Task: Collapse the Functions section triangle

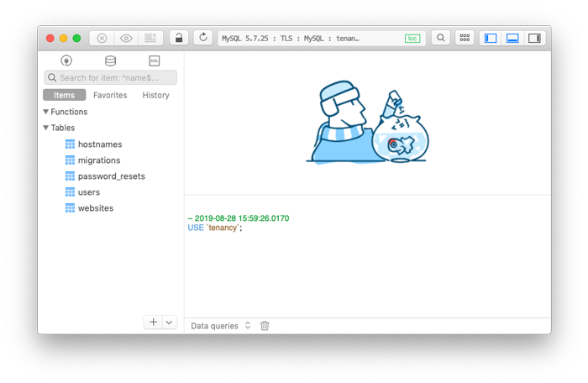Action: [x=45, y=112]
